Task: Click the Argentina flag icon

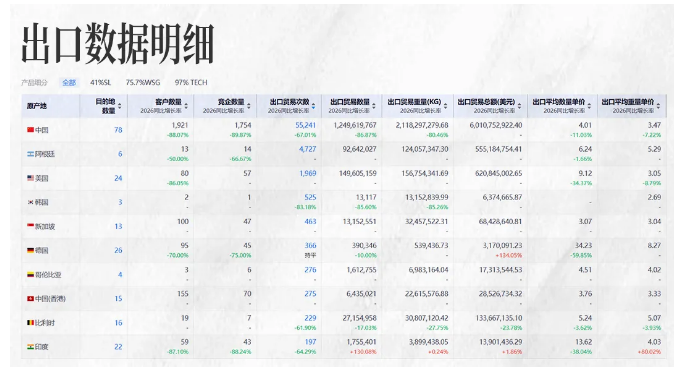Action: (31, 154)
